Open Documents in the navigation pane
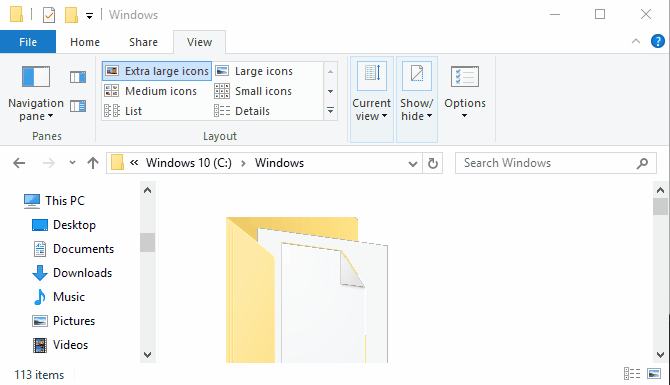 tap(73, 249)
